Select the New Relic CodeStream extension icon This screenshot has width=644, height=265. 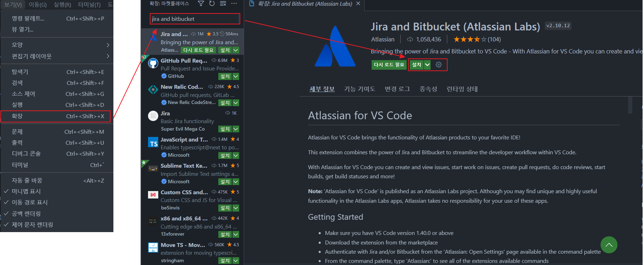153,90
